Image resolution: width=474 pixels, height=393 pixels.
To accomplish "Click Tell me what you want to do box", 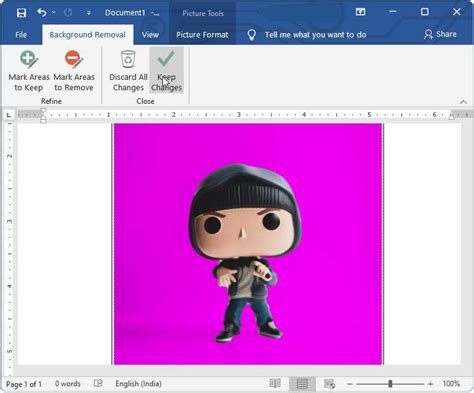I will [315, 35].
